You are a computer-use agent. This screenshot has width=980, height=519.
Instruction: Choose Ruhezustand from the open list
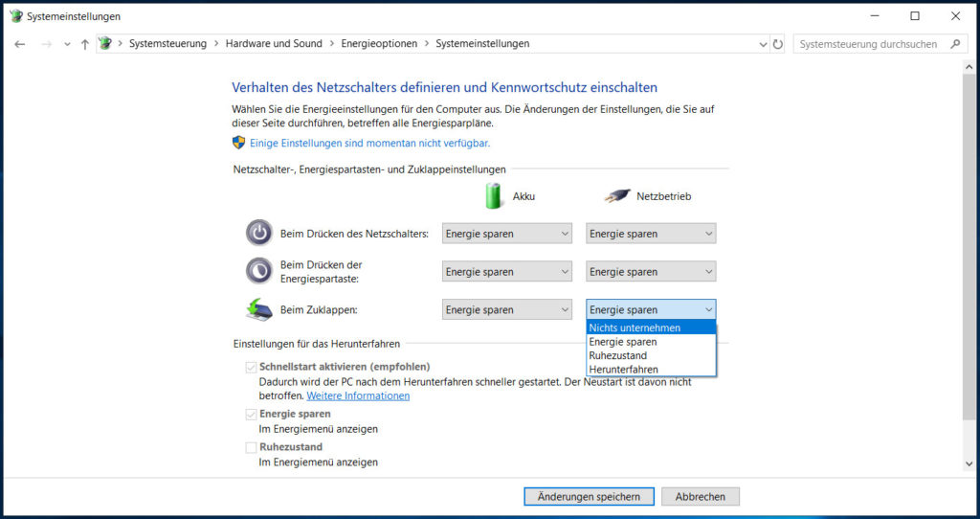click(651, 356)
